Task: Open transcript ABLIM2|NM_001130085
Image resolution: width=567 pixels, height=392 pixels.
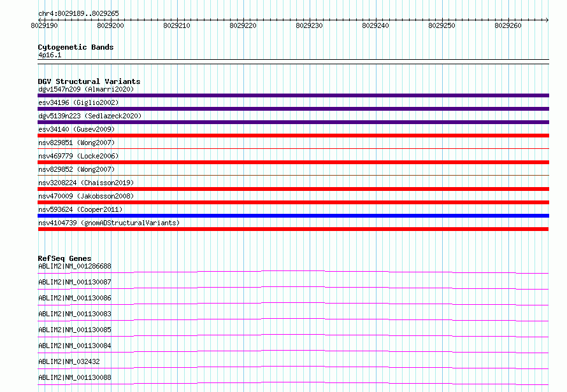Action: click(75, 330)
